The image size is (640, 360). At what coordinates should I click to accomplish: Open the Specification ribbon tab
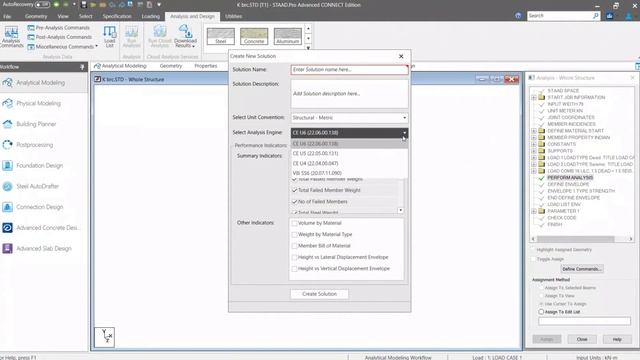pos(117,16)
